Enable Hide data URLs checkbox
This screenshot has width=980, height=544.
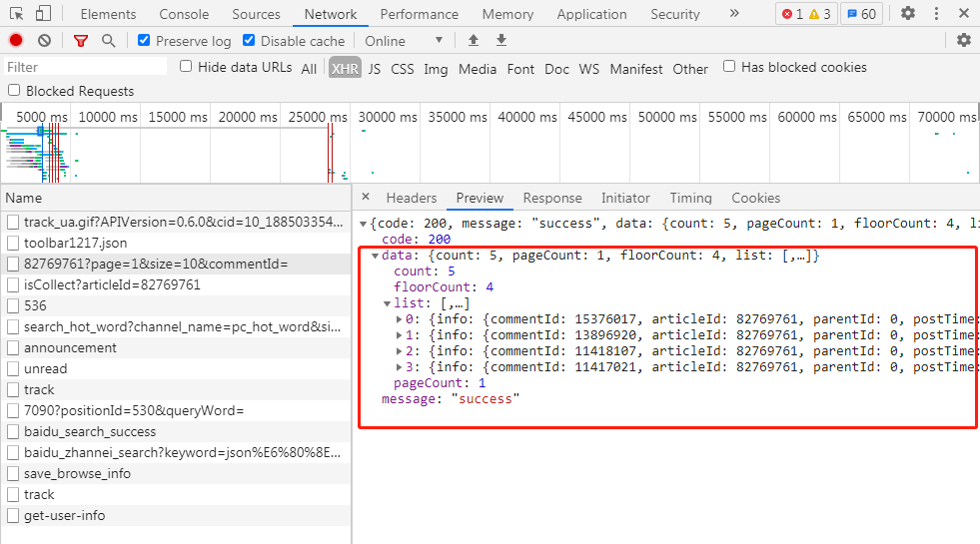pos(186,66)
